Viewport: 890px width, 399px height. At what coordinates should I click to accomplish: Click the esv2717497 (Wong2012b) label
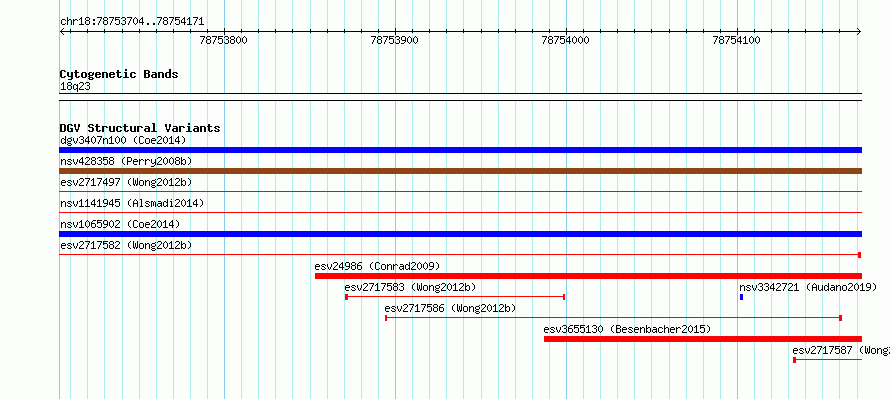coord(126,182)
